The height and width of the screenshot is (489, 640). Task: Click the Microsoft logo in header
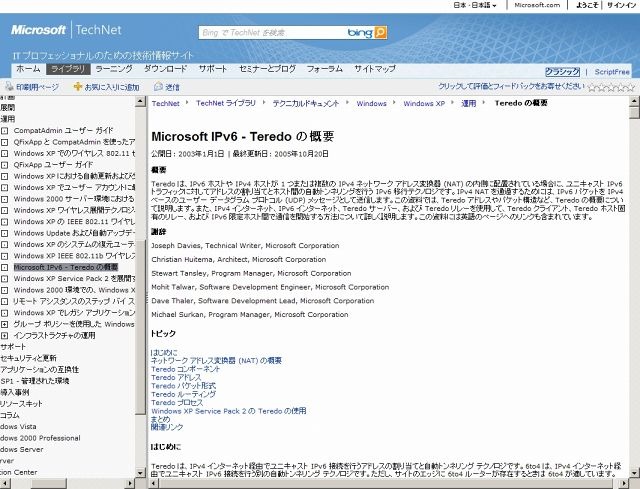click(x=38, y=30)
